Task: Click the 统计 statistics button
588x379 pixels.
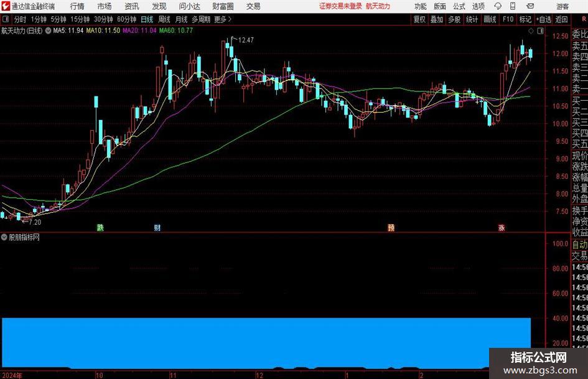Action: 472,19
